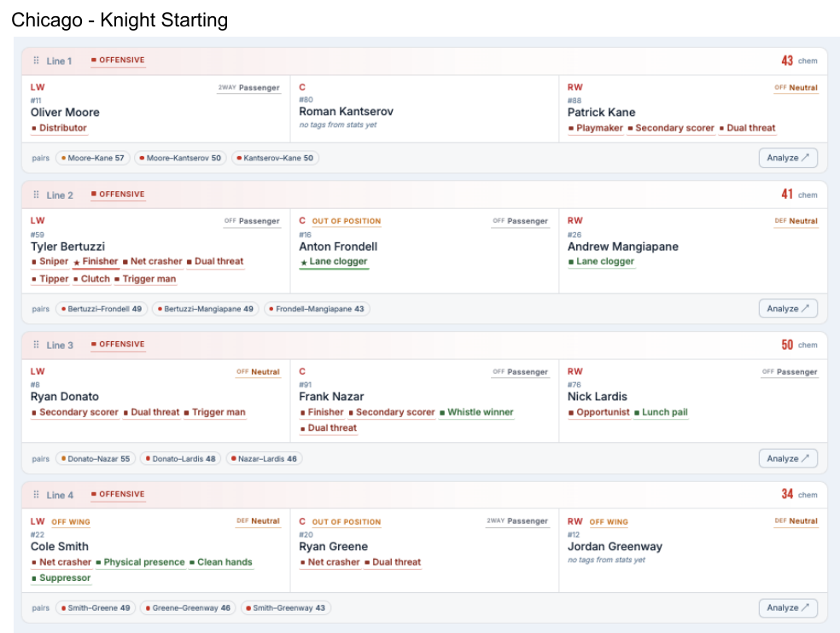Click Oliver Moore's 2WAY Passenger label
Viewport: 840px width, 633px height.
click(248, 88)
